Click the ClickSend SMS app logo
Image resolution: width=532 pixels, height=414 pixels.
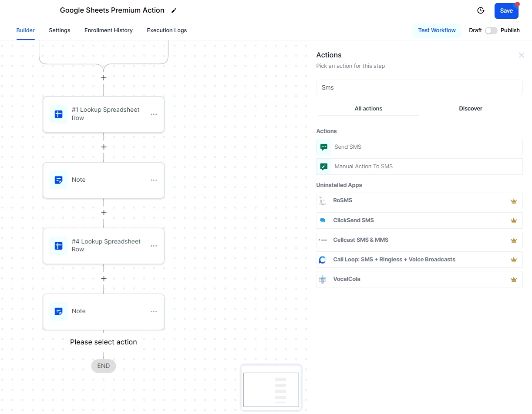click(x=322, y=220)
